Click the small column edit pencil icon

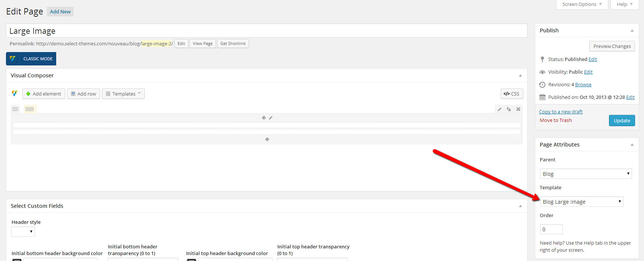click(271, 118)
